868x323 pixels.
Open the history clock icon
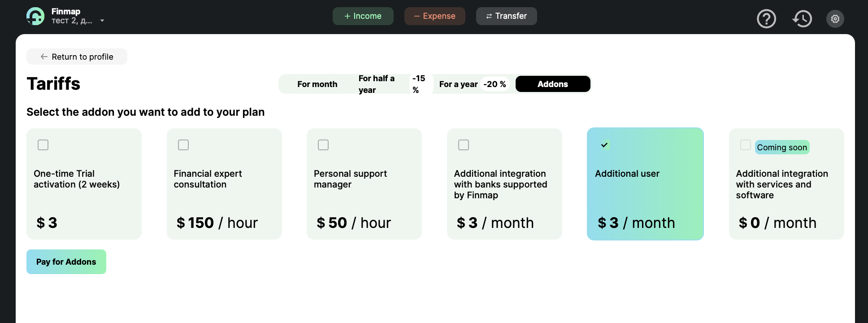[802, 19]
